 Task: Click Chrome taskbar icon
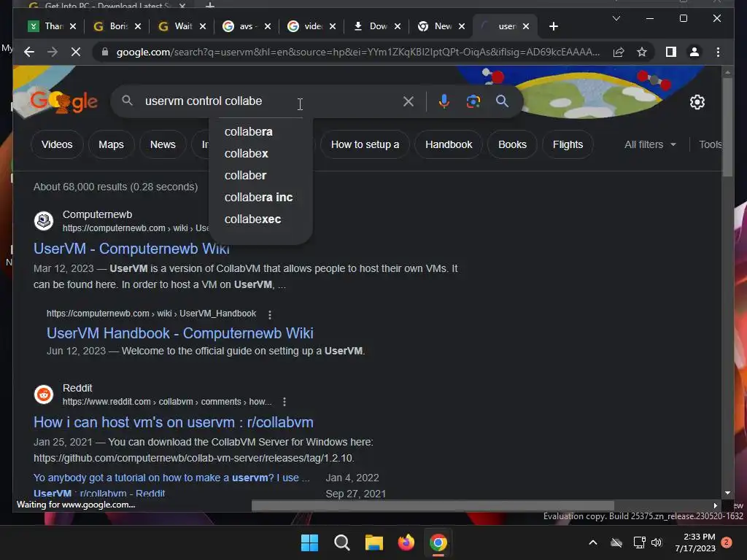tap(438, 542)
